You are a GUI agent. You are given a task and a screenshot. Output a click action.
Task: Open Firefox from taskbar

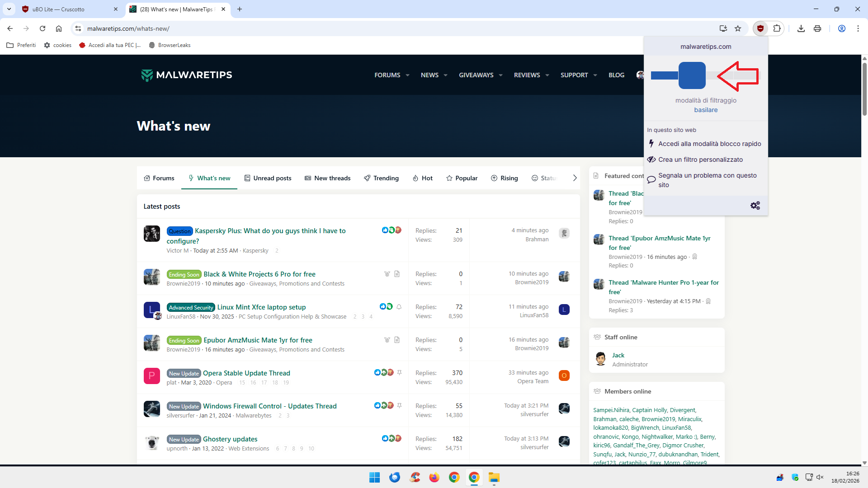[x=434, y=477]
